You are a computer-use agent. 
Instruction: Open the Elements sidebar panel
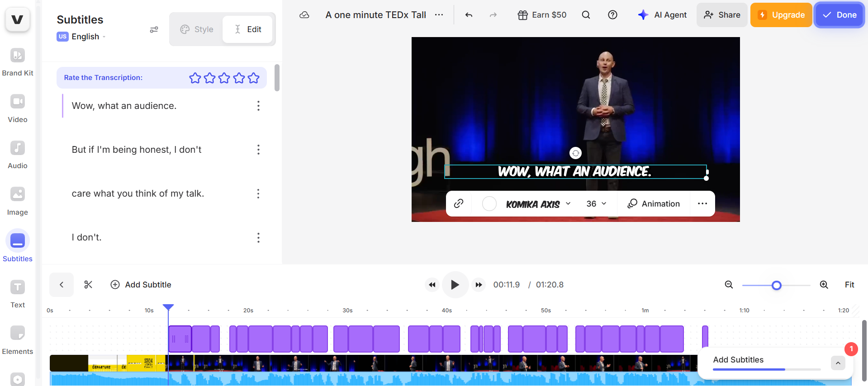coord(18,340)
